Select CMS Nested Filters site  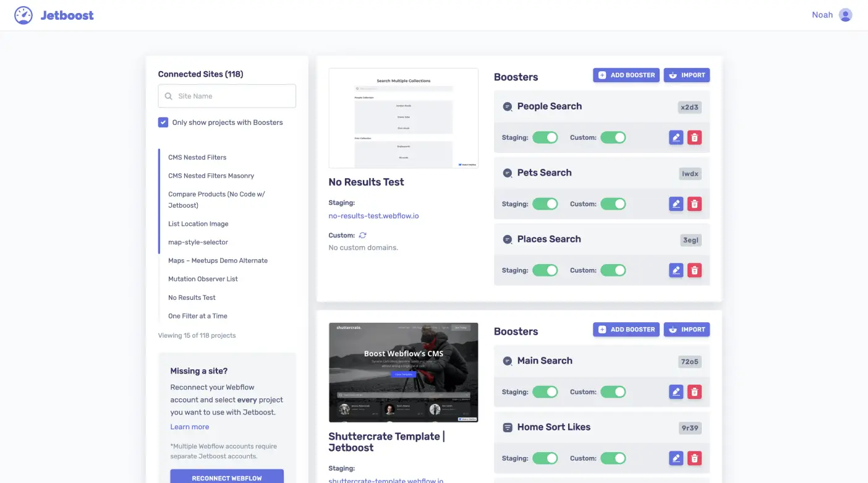coord(197,157)
